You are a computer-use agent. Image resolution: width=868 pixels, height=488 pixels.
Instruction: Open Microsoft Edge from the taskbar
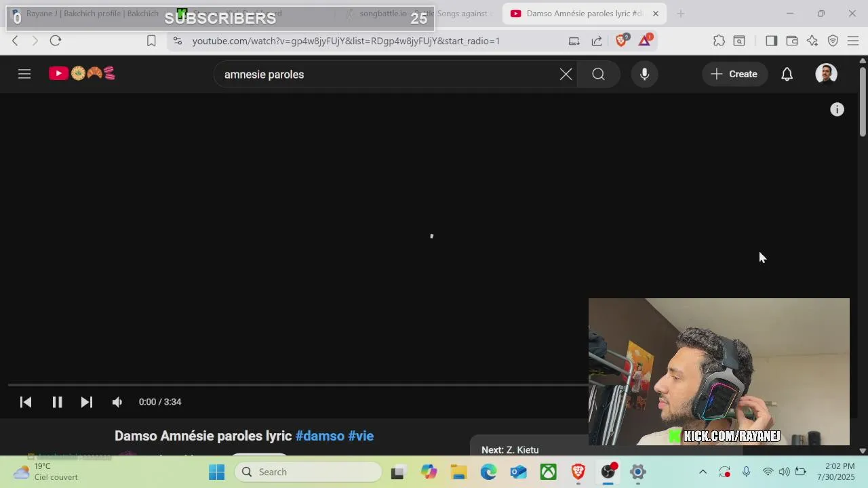click(x=489, y=472)
